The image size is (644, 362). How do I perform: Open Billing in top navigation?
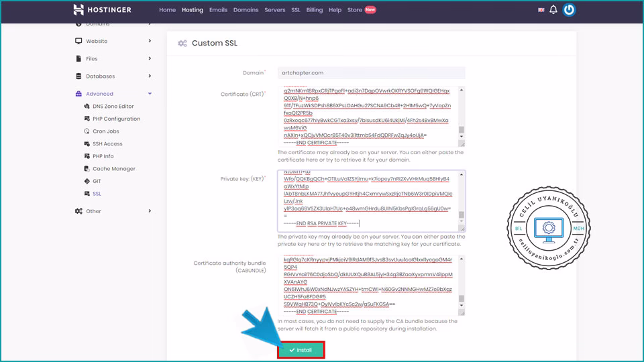point(314,10)
